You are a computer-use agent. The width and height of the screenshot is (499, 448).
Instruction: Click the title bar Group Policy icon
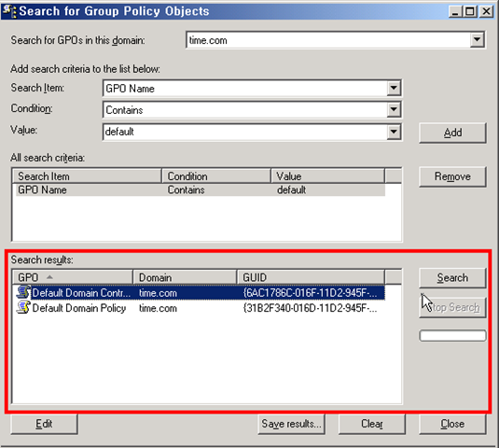click(9, 11)
